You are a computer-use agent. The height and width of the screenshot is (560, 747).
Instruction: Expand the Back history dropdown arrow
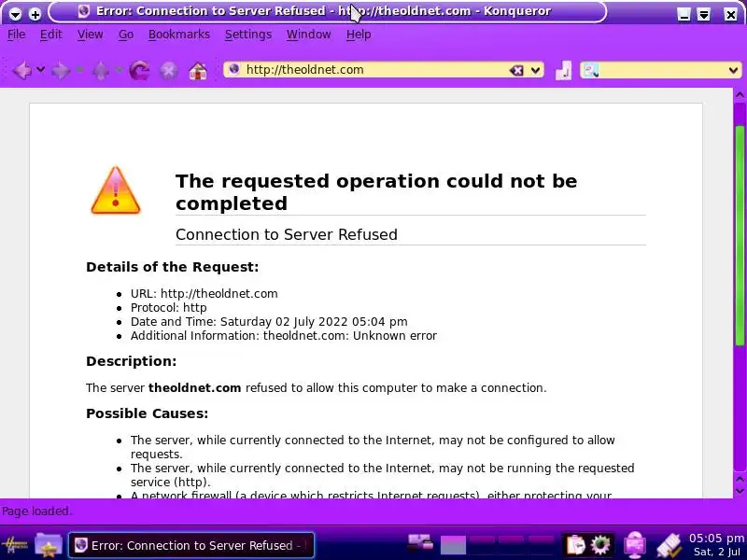(x=41, y=70)
